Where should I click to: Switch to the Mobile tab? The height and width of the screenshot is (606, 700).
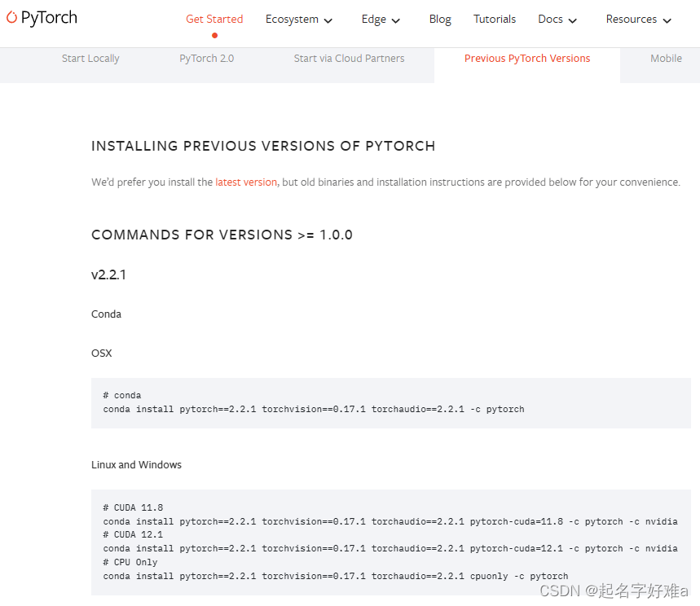coord(666,59)
